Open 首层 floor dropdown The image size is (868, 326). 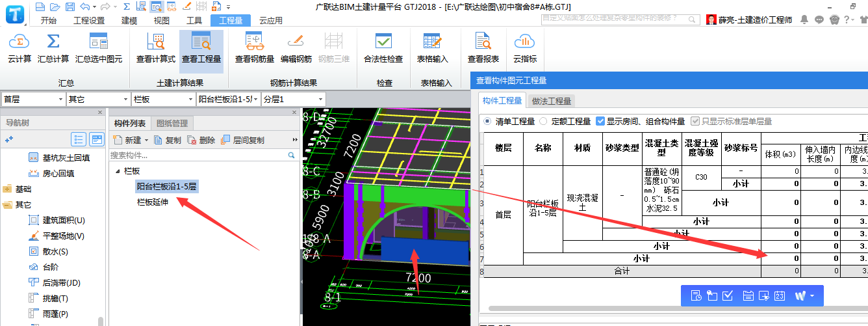tap(32, 99)
